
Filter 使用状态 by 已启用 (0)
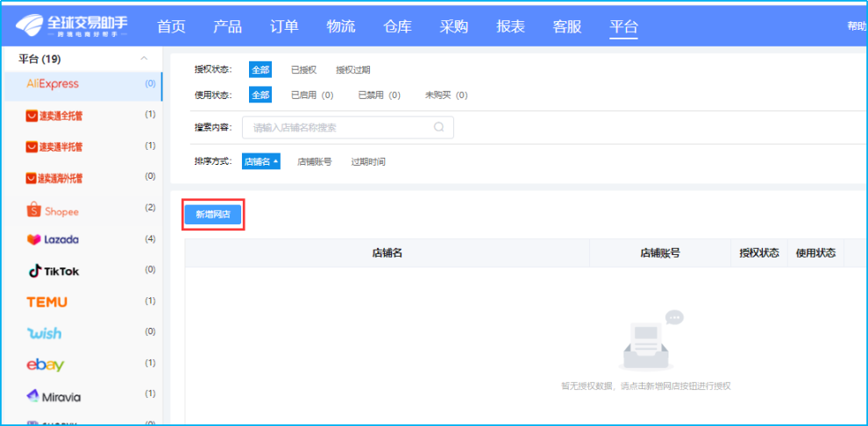pos(312,96)
